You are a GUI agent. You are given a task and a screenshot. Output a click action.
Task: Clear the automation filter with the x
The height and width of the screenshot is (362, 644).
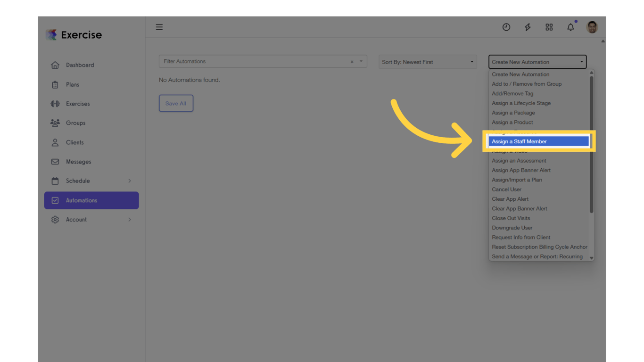click(352, 61)
